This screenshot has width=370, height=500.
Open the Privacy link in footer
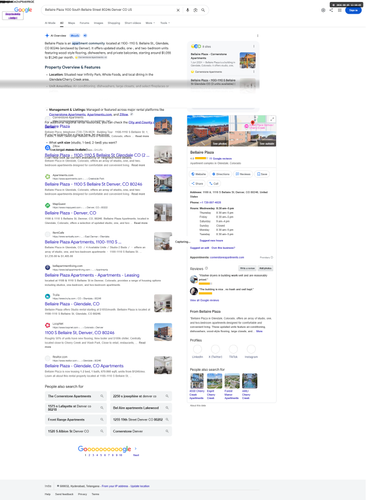82,494
